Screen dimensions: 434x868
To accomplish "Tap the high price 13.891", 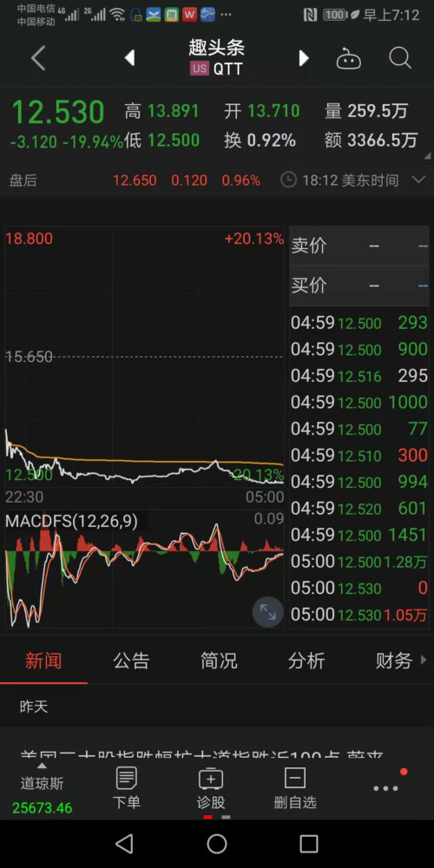I will click(x=174, y=111).
